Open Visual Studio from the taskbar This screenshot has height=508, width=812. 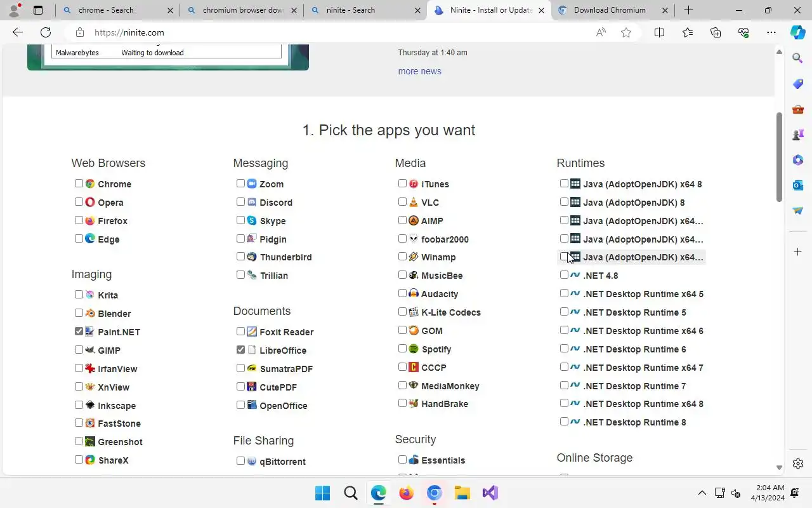click(x=490, y=493)
